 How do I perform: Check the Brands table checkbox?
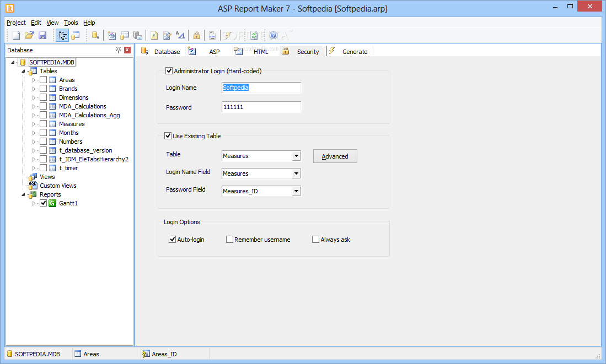(x=43, y=89)
